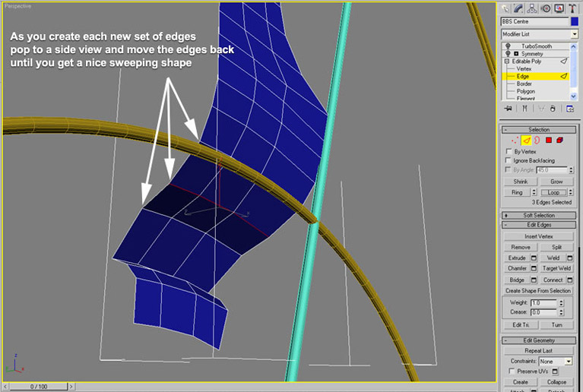Open the Create command panel tab
This screenshot has width=583, height=392.
tap(506, 8)
